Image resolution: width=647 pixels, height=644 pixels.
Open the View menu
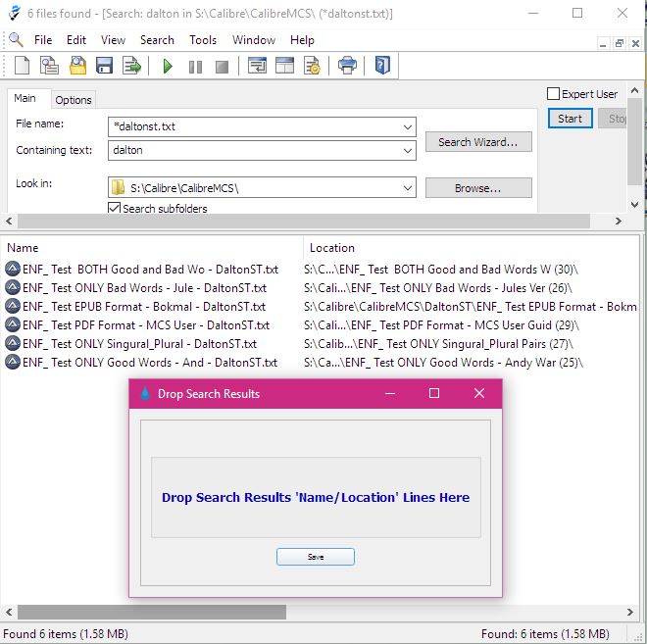(x=113, y=40)
